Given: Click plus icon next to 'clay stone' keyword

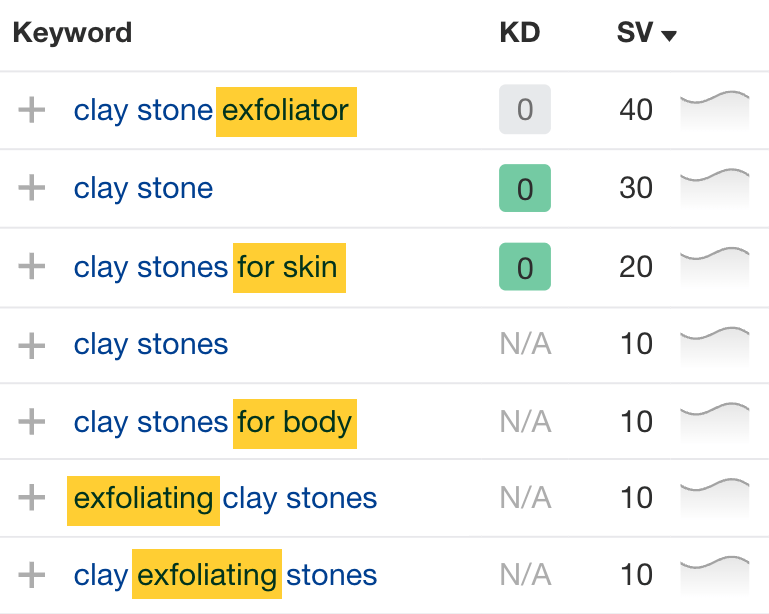Looking at the screenshot, I should tap(32, 188).
